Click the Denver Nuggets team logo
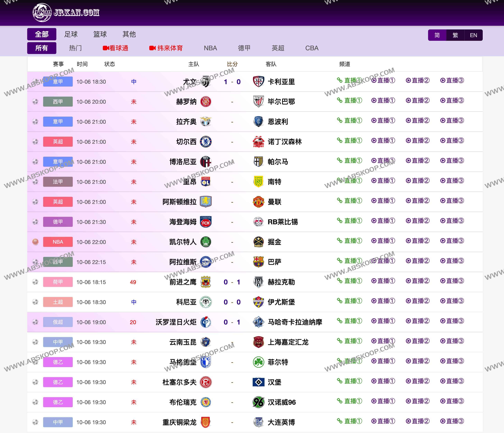Screen dimensions: 504x433 pos(258,242)
